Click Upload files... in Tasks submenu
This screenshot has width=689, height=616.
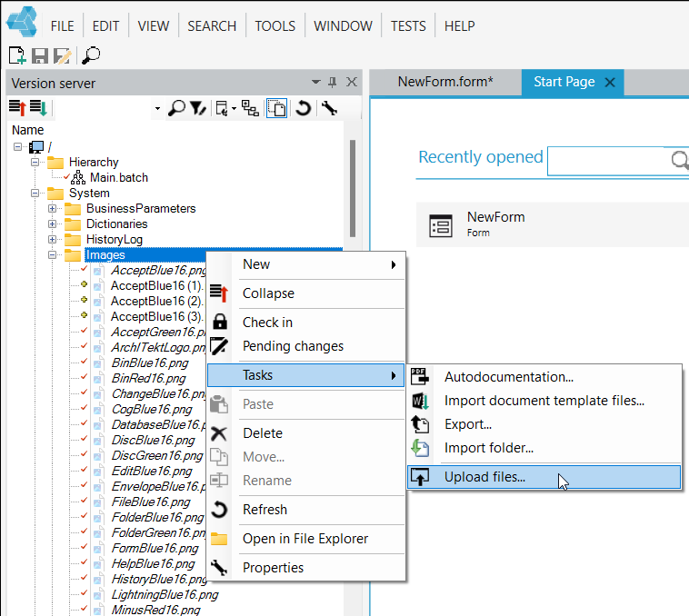pyautogui.click(x=544, y=477)
